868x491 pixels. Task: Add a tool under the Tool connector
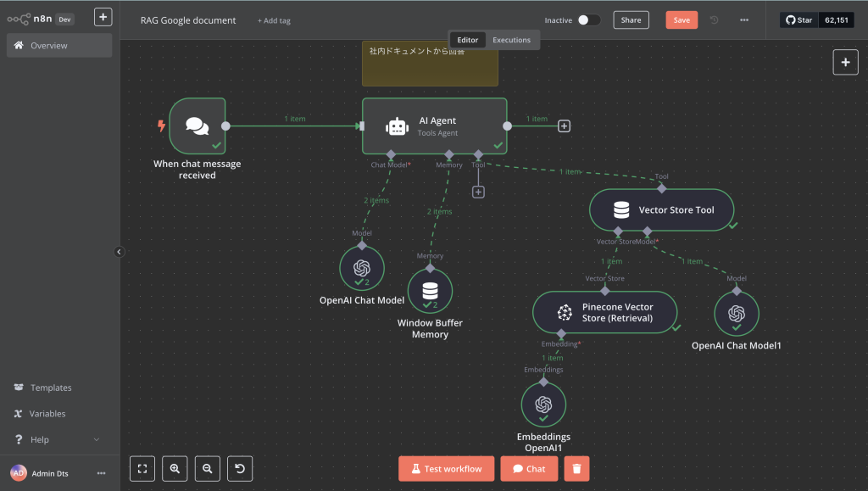click(x=478, y=192)
